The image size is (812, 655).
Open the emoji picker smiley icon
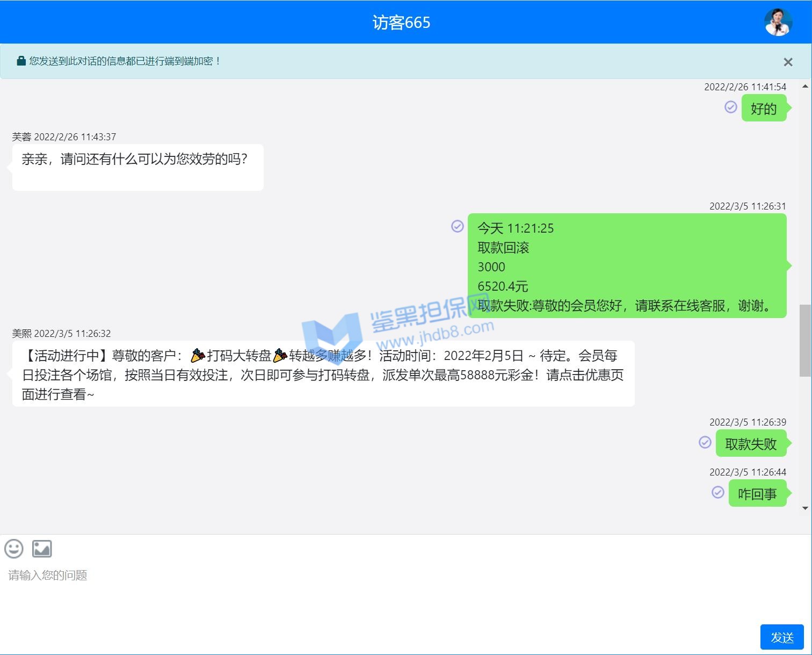14,549
